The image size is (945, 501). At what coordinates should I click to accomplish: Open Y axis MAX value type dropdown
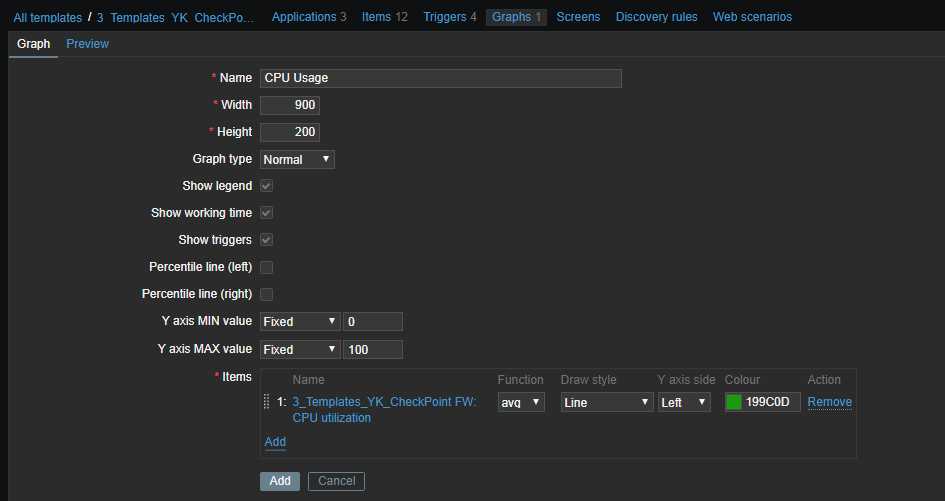300,349
